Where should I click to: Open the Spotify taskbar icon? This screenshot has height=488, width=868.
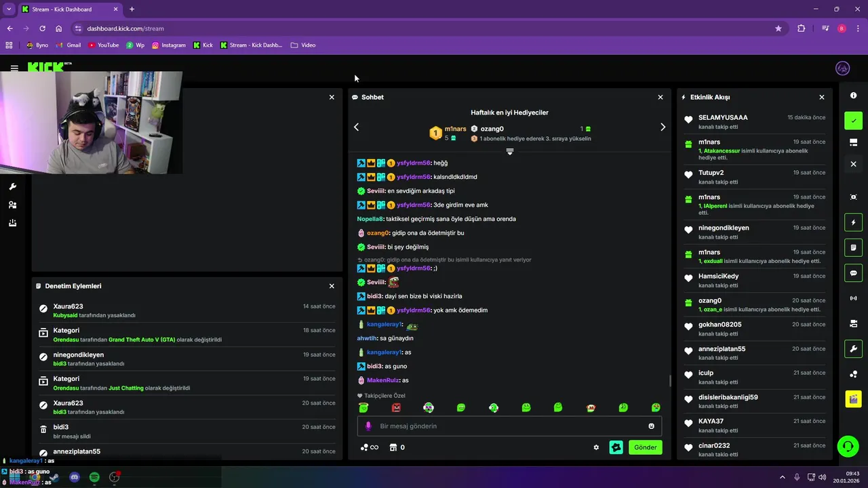point(94,477)
